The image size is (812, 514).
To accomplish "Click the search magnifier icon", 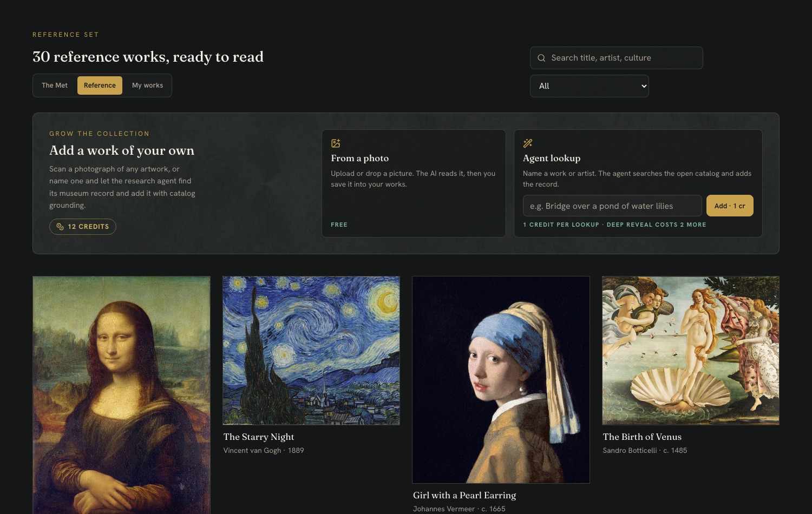I will 541,58.
